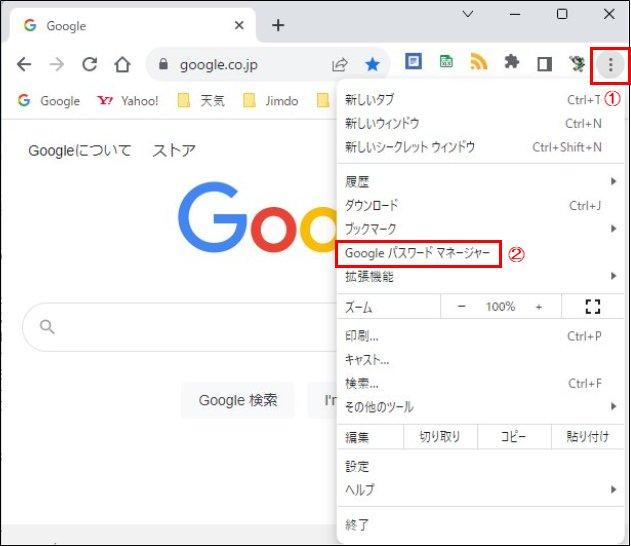
Task: Decrease zoom with the minus button
Action: pos(462,307)
